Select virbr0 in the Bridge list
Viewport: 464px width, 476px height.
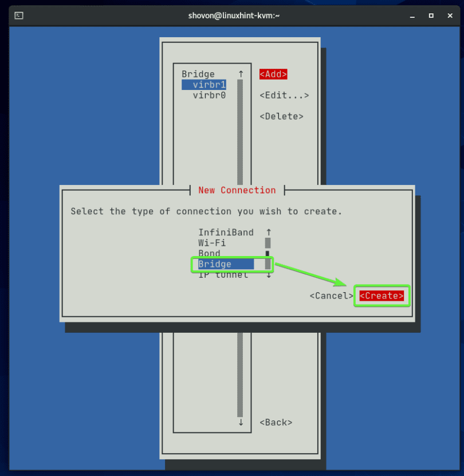[x=210, y=95]
